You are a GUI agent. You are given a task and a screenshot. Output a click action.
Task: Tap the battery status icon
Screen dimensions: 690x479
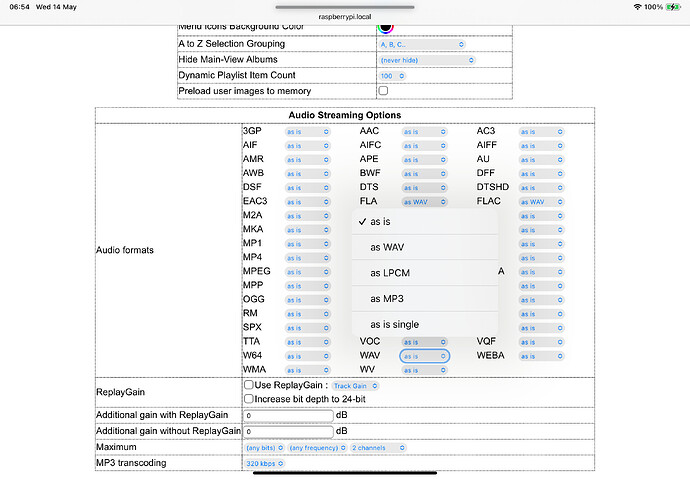673,7
